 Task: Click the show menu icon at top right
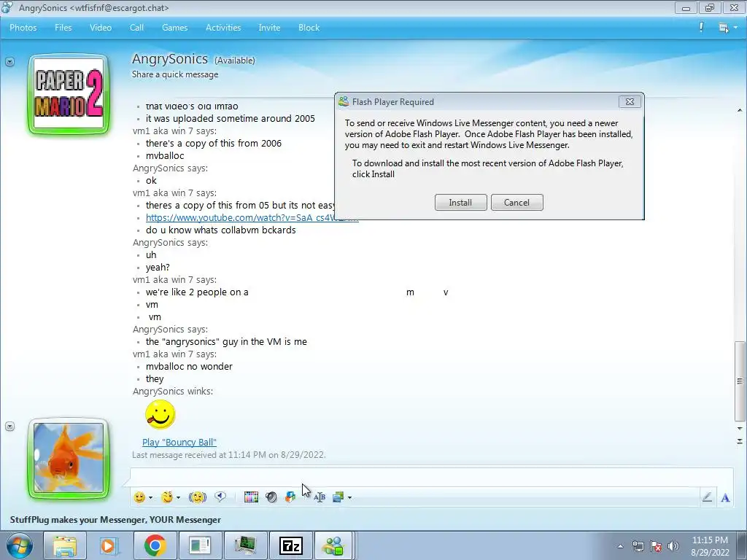click(x=724, y=28)
